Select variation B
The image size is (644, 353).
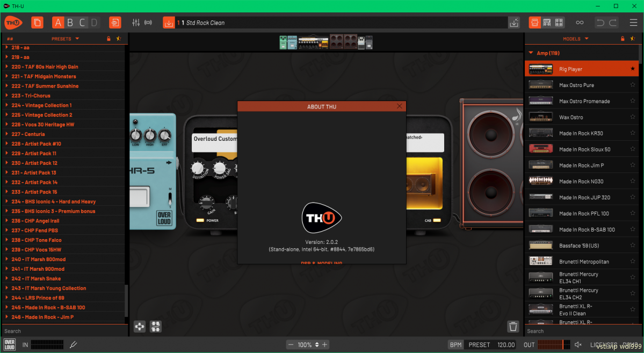click(70, 23)
